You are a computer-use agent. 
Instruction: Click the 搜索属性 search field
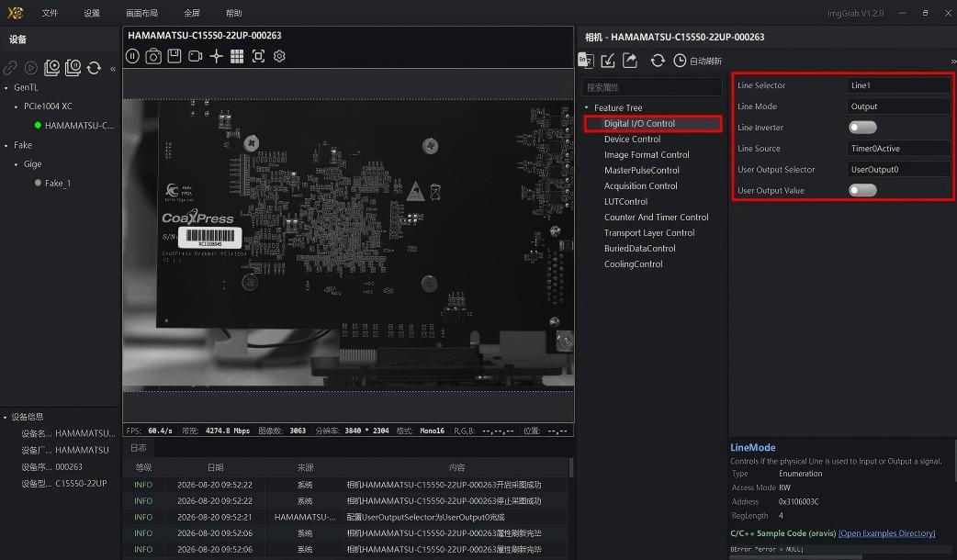click(x=651, y=87)
